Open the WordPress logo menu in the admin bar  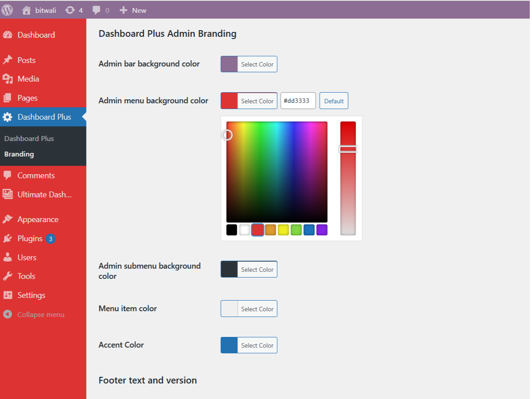point(7,10)
